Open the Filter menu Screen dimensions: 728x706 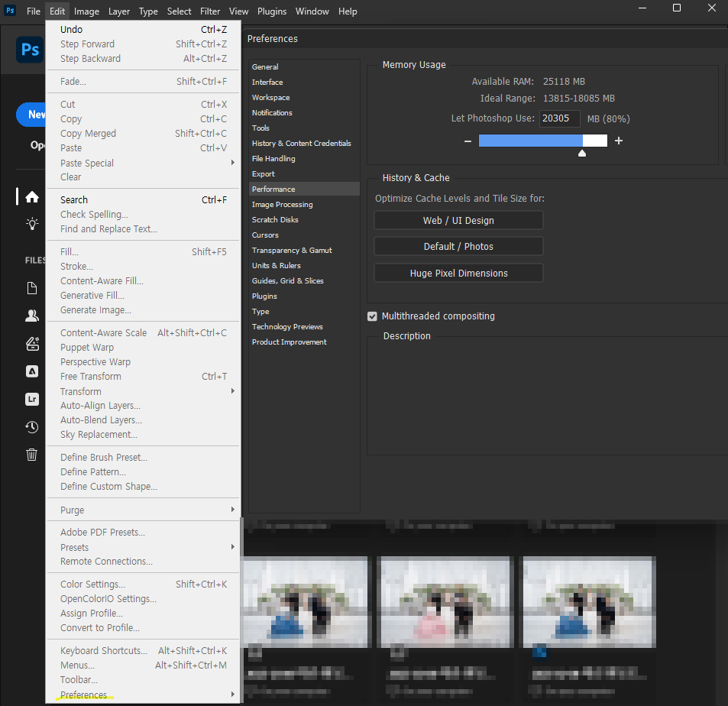210,11
